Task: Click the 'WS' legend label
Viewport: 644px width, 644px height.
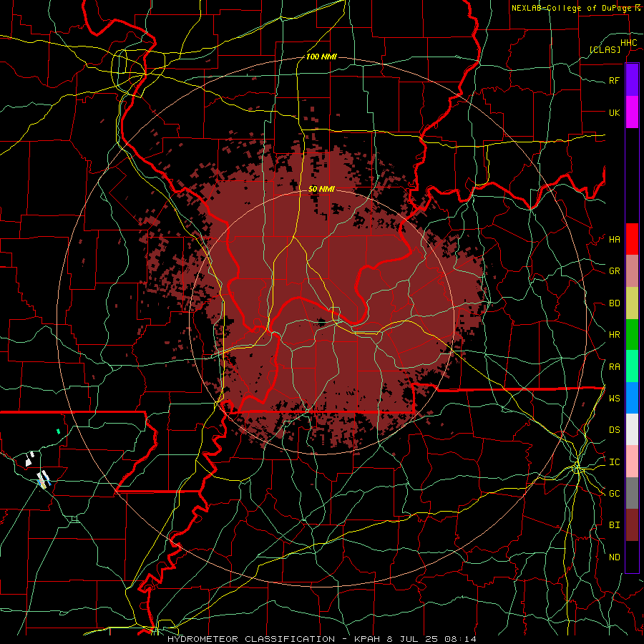Action: (614, 399)
